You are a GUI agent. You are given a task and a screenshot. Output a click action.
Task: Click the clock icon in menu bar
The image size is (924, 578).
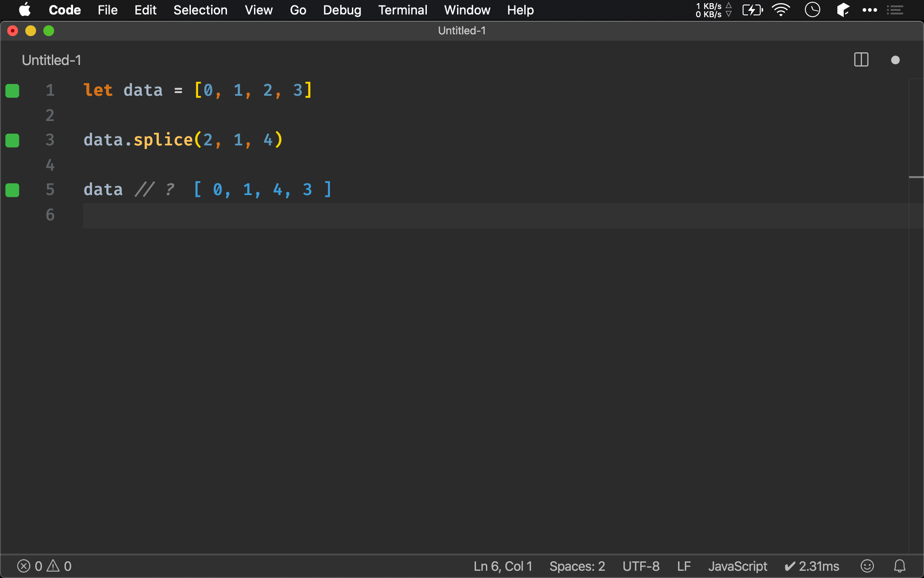(813, 10)
